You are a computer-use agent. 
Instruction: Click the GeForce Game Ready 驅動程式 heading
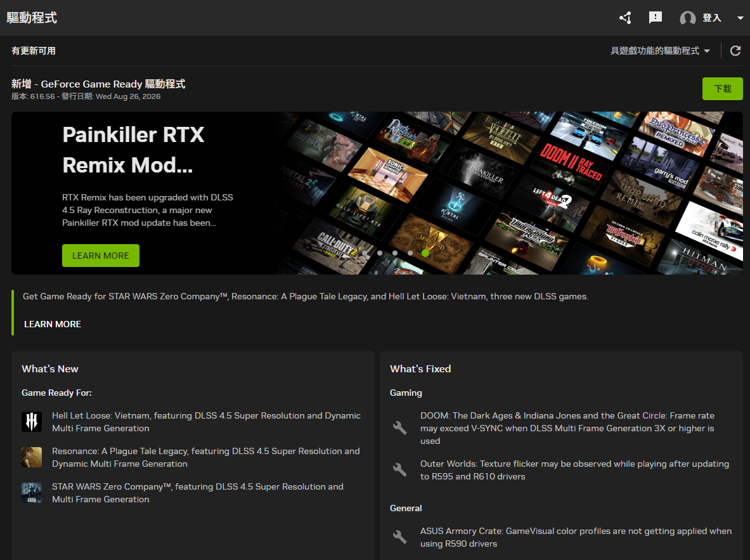click(98, 84)
